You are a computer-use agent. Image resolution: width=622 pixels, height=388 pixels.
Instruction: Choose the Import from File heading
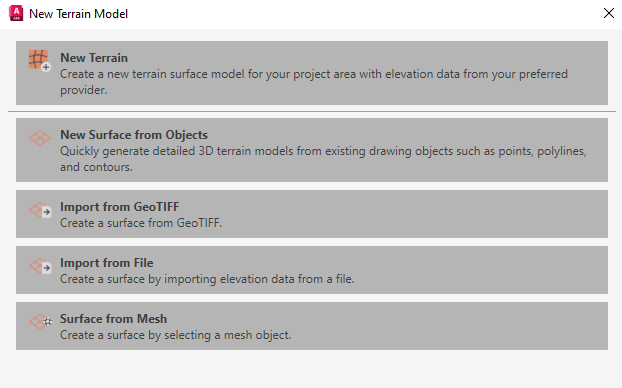tap(107, 263)
